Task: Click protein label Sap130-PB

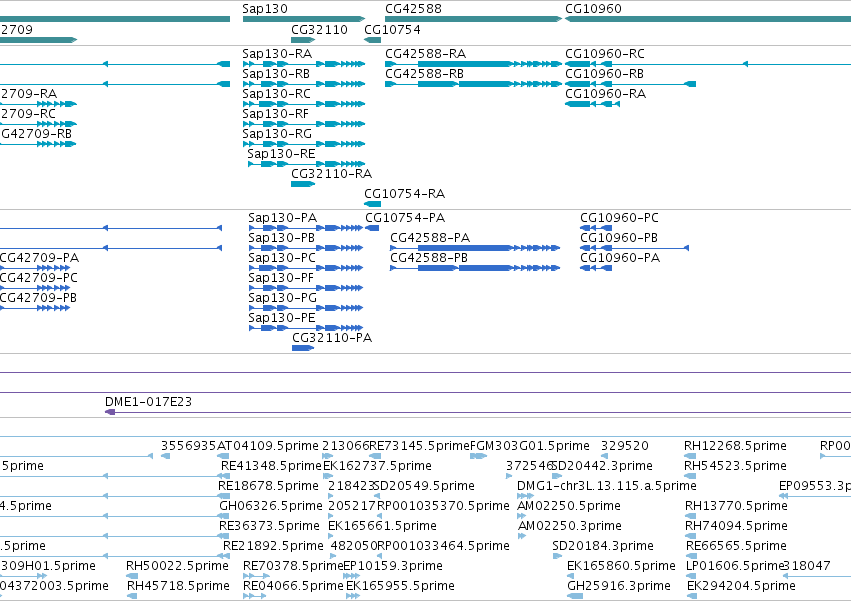Action: (x=282, y=238)
